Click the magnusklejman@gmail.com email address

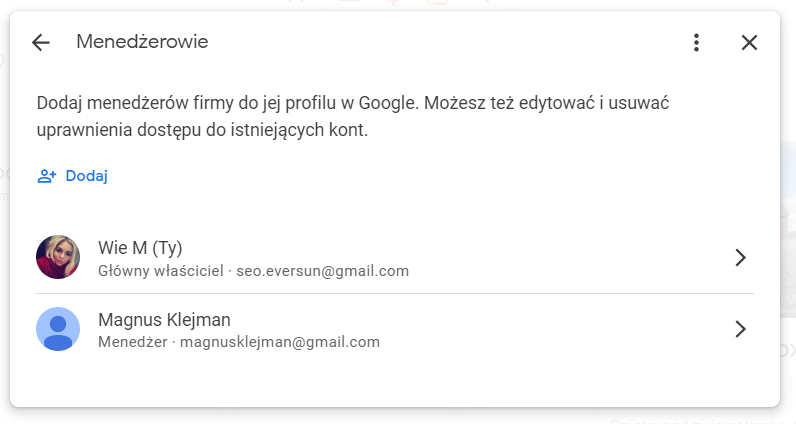click(280, 342)
